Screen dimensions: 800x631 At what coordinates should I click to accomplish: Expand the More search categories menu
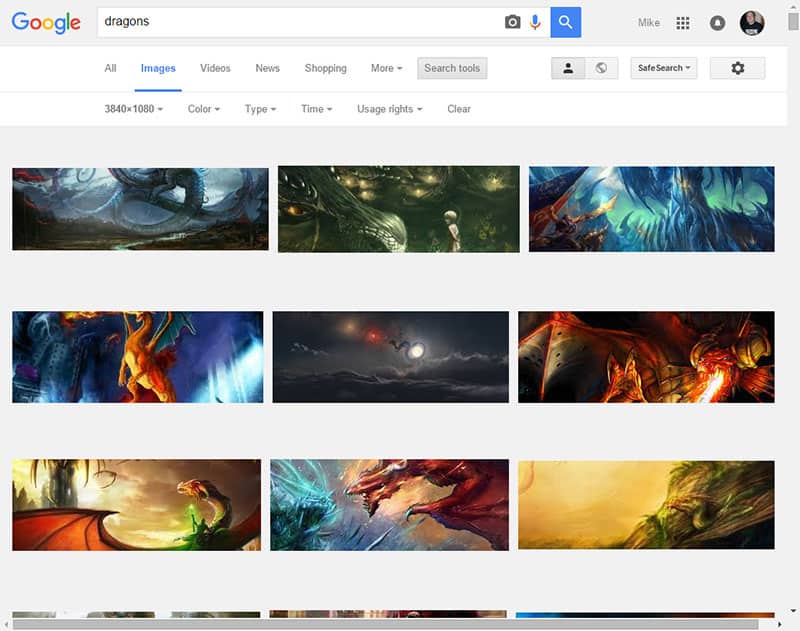pos(386,68)
